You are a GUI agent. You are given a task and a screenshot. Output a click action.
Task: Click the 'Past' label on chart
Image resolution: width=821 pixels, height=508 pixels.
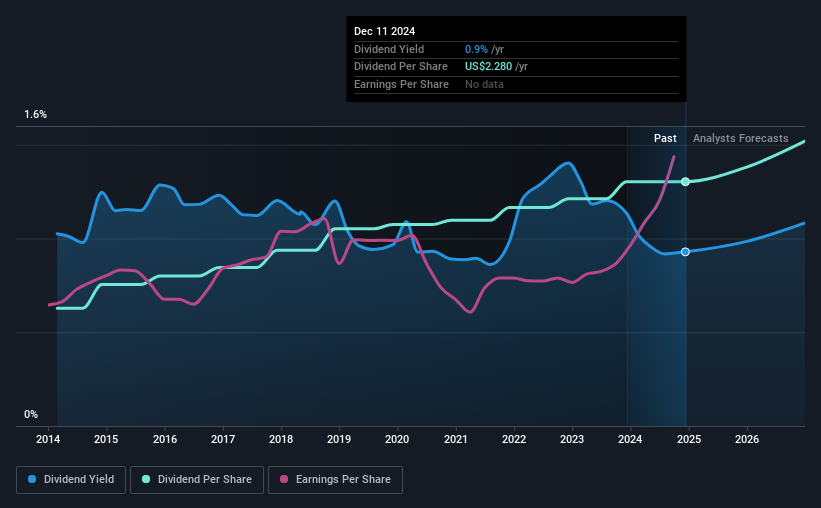[x=665, y=138]
